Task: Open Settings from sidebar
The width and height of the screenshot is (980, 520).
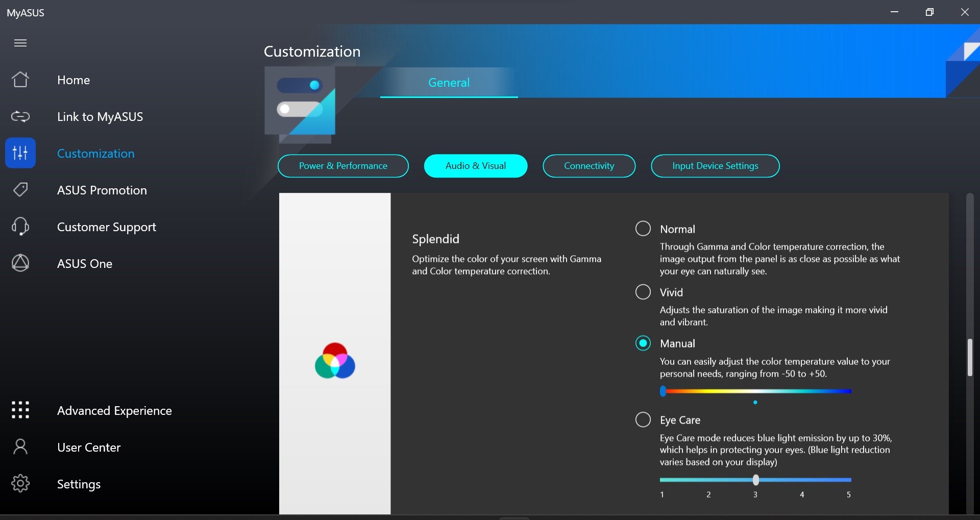Action: tap(79, 484)
